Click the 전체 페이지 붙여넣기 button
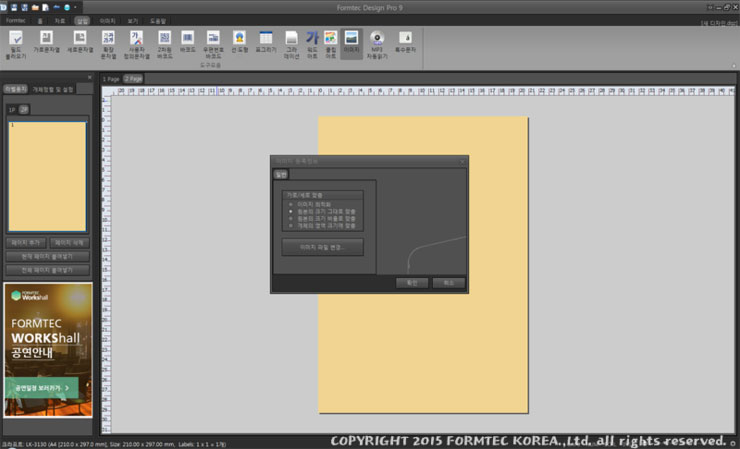Screen dimensions: 740x449 click(x=48, y=270)
